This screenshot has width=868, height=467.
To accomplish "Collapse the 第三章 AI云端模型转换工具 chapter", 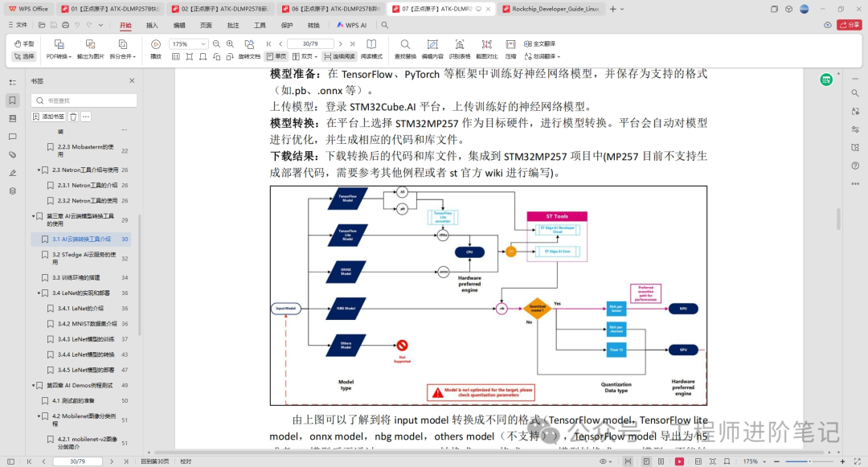I will click(33, 216).
